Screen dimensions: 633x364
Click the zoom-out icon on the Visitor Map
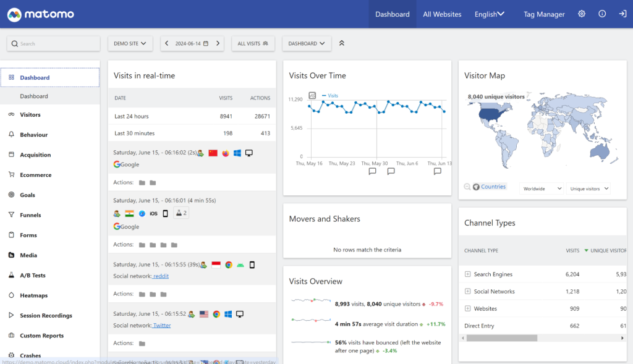[467, 187]
